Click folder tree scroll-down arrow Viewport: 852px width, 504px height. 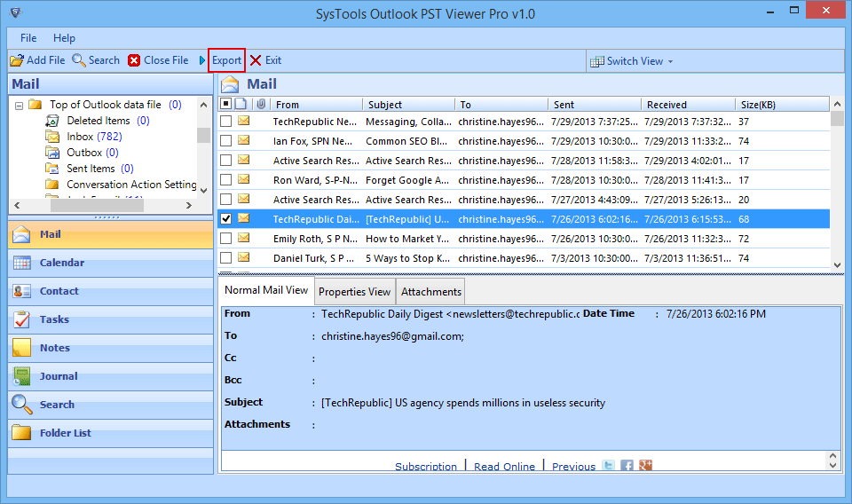click(x=204, y=191)
